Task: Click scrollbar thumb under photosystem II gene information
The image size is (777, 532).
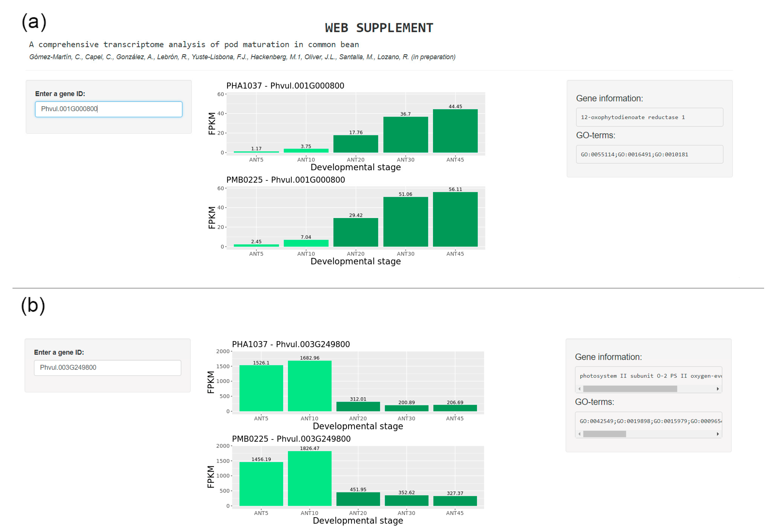Action: pyautogui.click(x=630, y=389)
